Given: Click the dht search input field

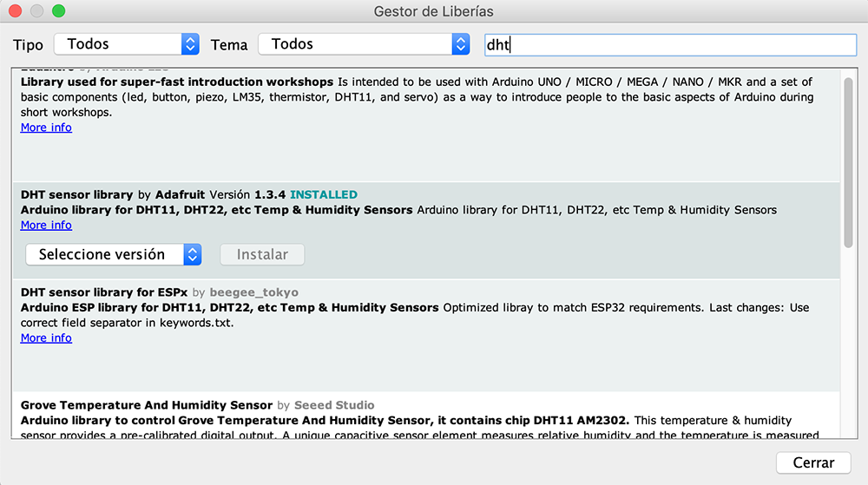Looking at the screenshot, I should (668, 44).
